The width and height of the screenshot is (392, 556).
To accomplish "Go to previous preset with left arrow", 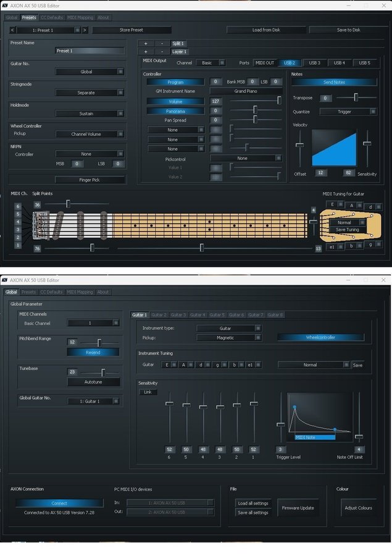I will pos(13,30).
